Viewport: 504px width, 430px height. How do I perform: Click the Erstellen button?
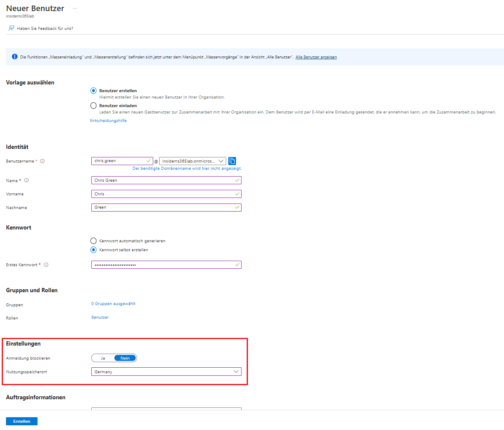[22, 421]
